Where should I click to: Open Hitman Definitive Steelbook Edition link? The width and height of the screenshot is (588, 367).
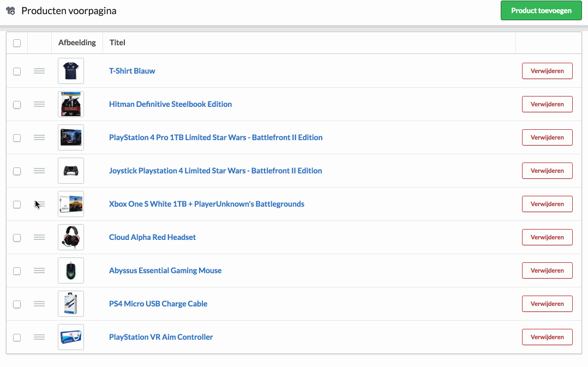pyautogui.click(x=170, y=104)
